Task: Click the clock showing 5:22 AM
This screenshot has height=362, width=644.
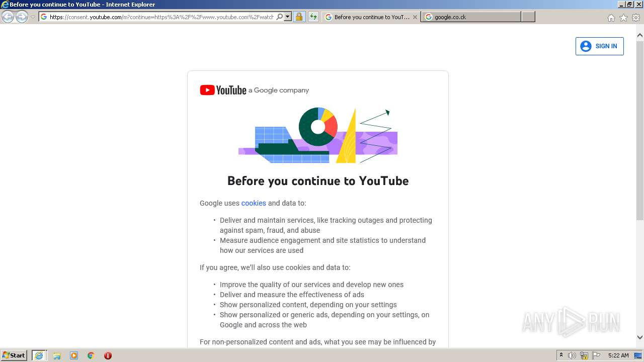Action: click(618, 355)
